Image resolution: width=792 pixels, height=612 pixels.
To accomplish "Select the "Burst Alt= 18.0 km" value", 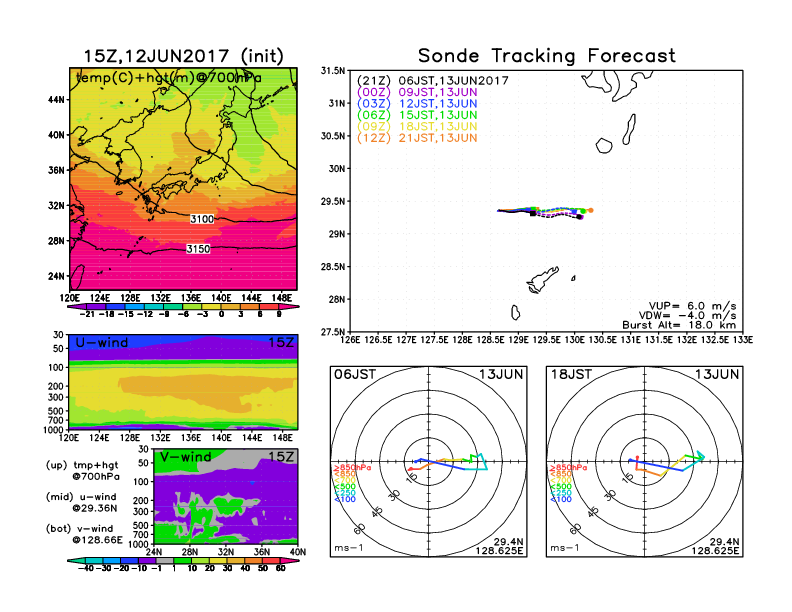I will point(679,325).
